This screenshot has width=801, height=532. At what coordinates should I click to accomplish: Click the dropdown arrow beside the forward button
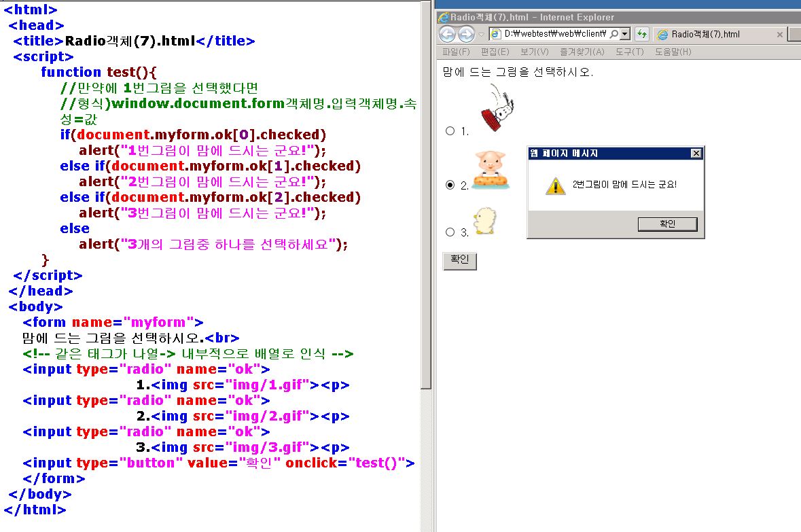pos(481,35)
